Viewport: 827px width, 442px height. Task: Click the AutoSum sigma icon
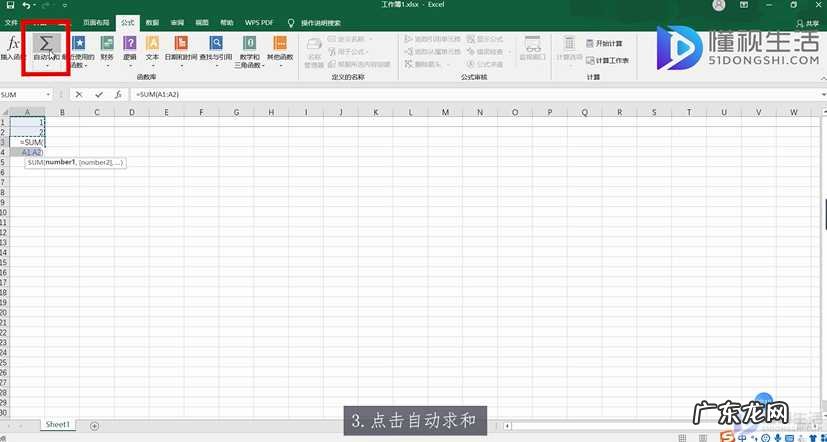coord(46,43)
